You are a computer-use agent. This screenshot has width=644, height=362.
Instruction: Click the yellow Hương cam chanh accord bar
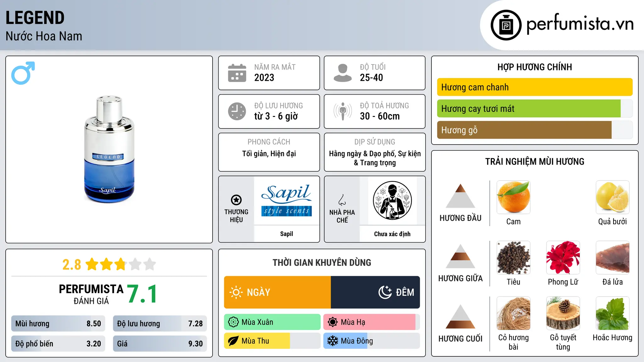(x=535, y=87)
